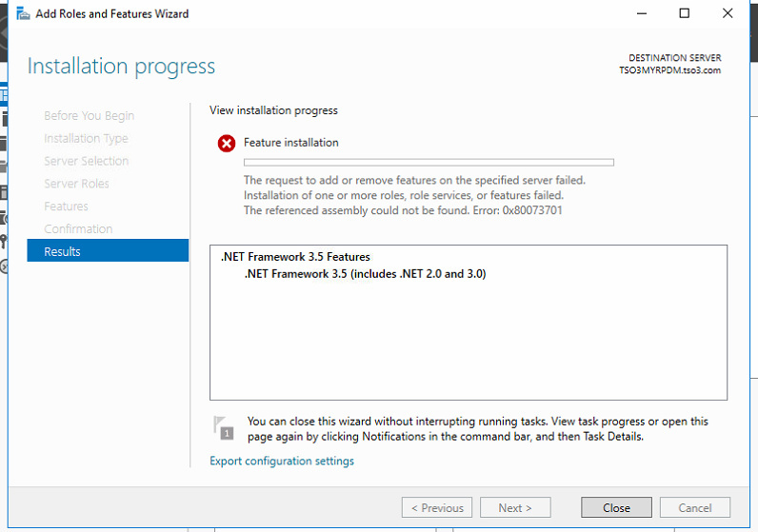The height and width of the screenshot is (532, 758).
Task: Select '.NET Framework 3.5 (includes .NET 2.0 and 3.0)' row
Action: pyautogui.click(x=365, y=274)
